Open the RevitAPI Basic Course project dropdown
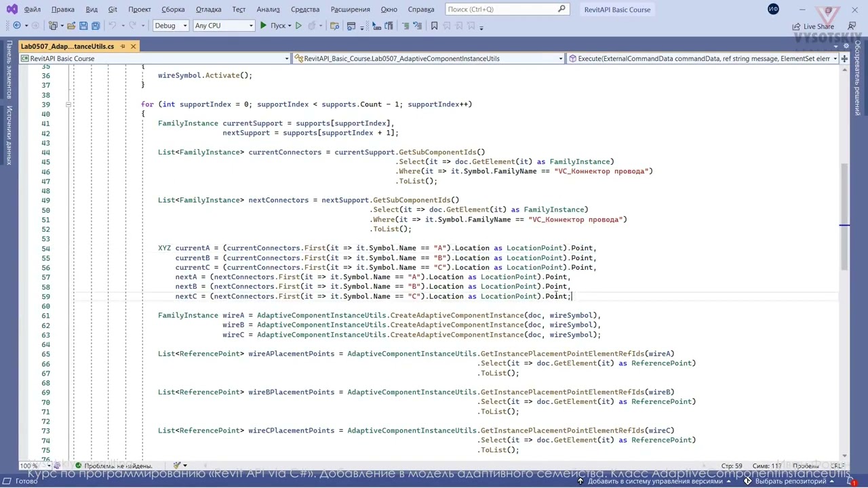This screenshot has height=488, width=868. point(155,58)
